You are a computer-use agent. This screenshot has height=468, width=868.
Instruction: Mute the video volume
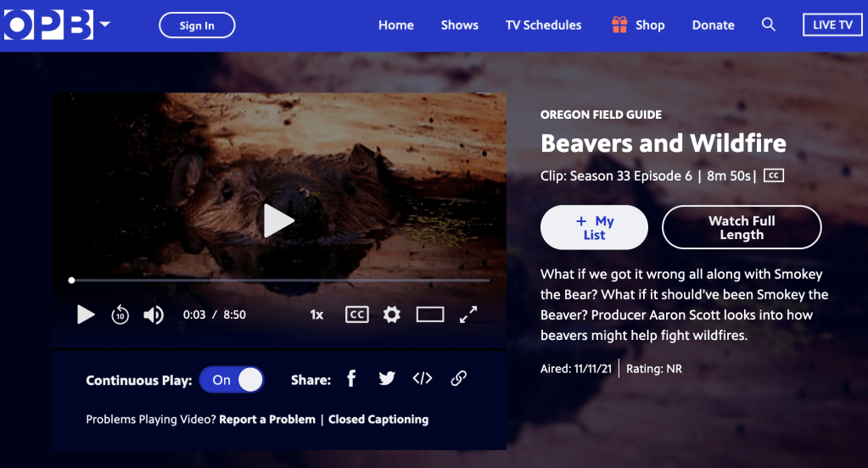pos(153,315)
